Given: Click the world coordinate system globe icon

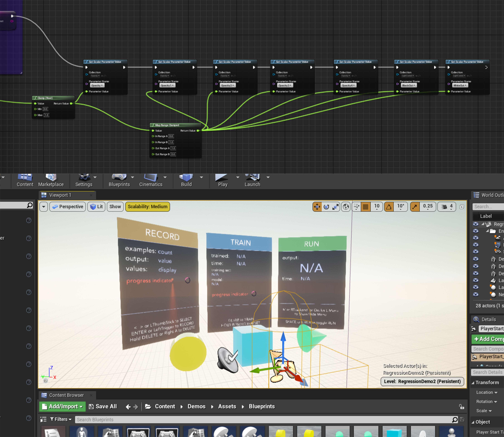Looking at the screenshot, I should click(346, 207).
